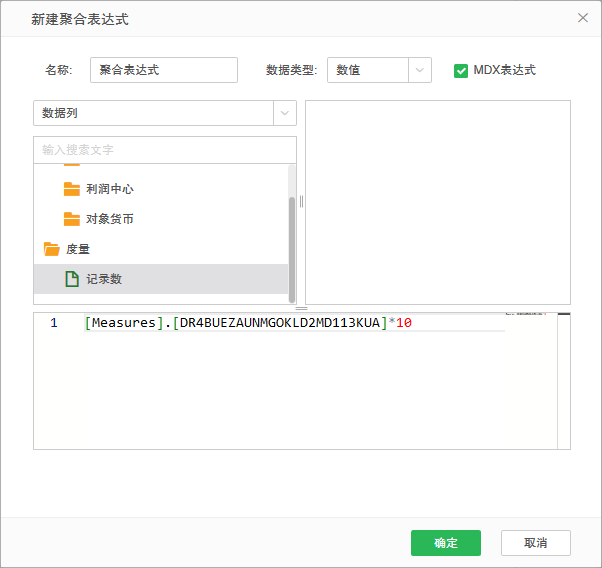Click the 利润中心 folder icon
The width and height of the screenshot is (602, 568).
(71, 189)
